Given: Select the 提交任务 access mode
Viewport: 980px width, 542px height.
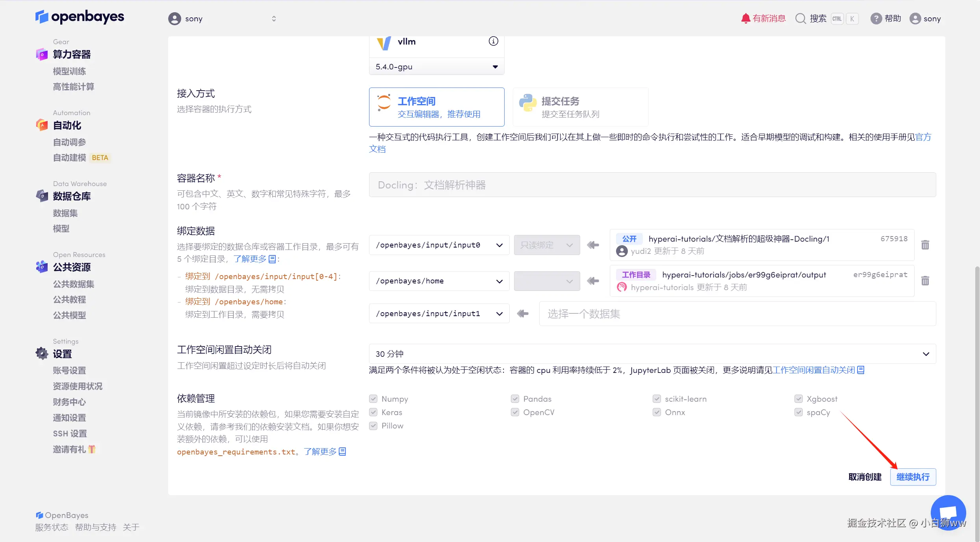Looking at the screenshot, I should coord(580,107).
